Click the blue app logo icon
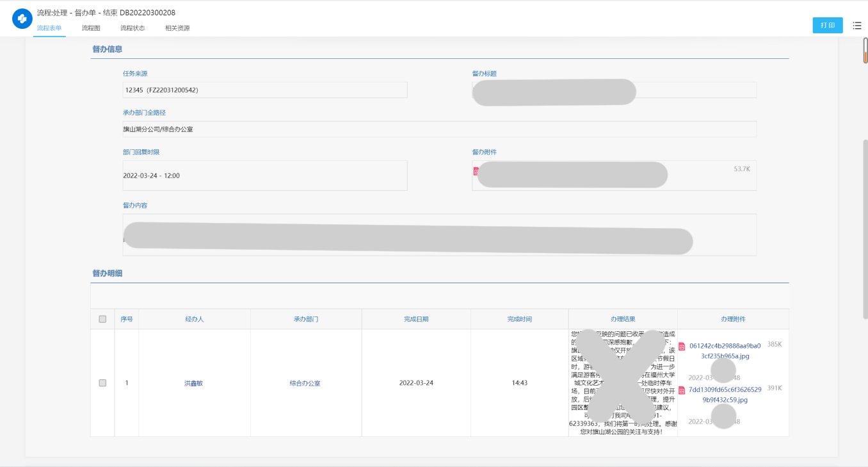This screenshot has width=868, height=467. point(22,19)
